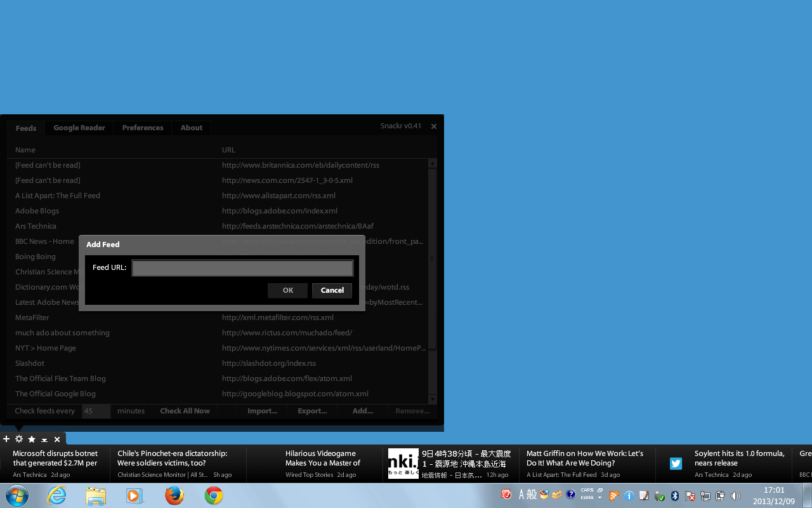Screen dimensions: 812x508
Task: Click the Import... button
Action: tap(263, 411)
